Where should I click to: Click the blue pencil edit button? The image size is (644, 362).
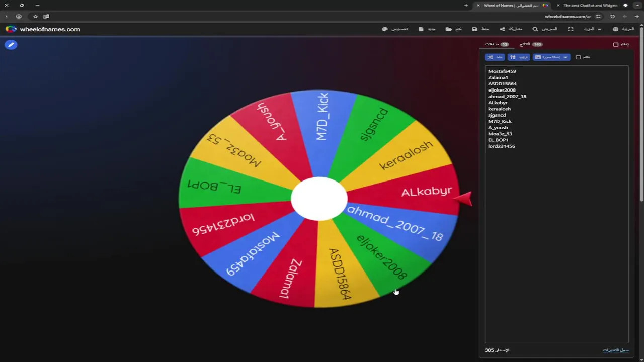11,45
